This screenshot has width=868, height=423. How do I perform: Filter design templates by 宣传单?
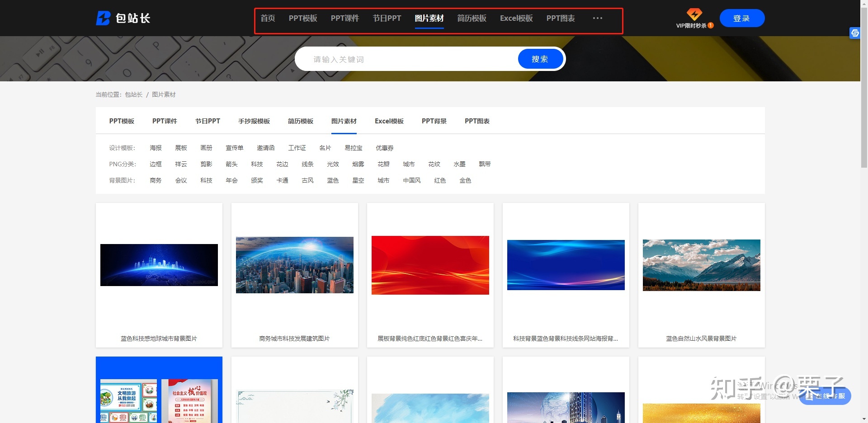[235, 148]
